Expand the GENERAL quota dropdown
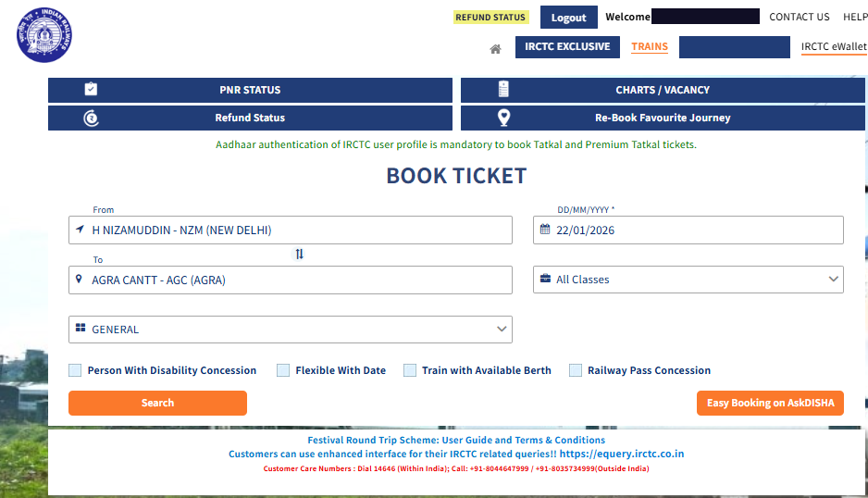Image resolution: width=868 pixels, height=498 pixels. tap(291, 330)
